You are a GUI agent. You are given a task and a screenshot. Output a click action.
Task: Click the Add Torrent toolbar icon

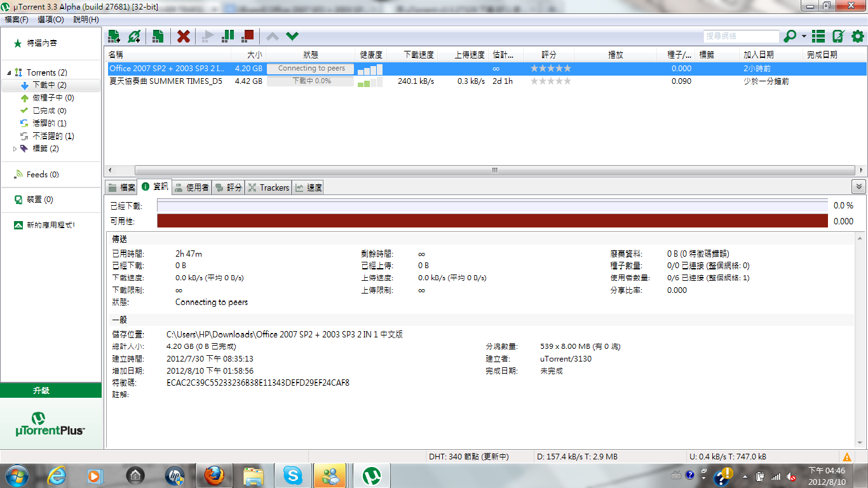coord(114,36)
